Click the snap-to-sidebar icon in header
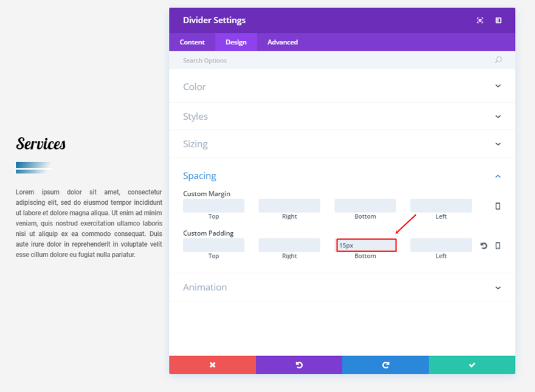This screenshot has width=535, height=392. [x=499, y=21]
